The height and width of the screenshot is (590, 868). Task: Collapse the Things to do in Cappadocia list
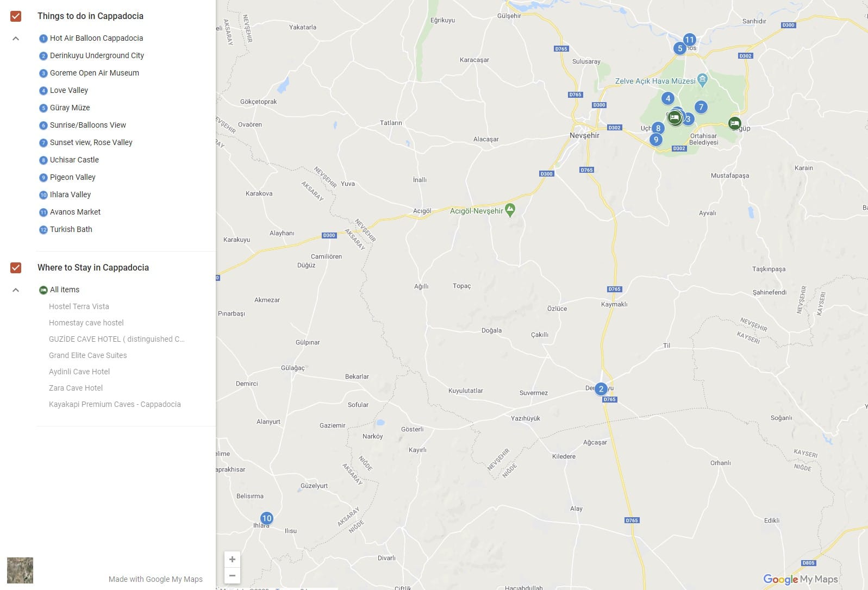pos(16,39)
